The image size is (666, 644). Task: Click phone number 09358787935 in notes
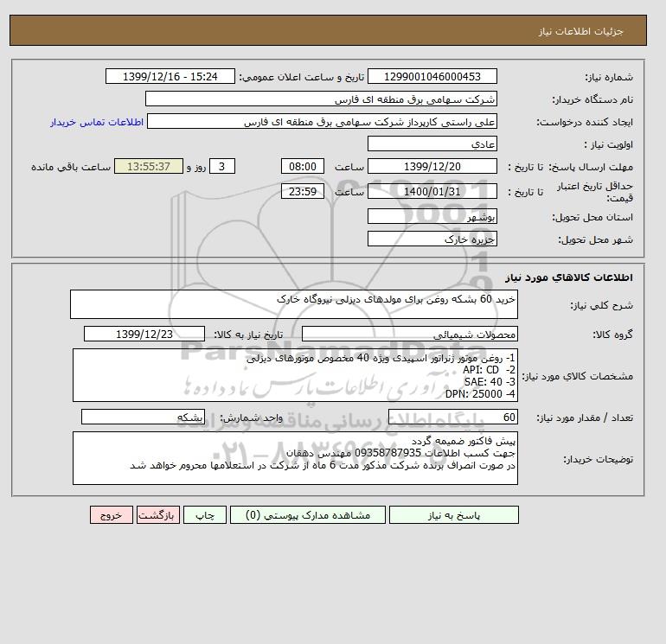point(387,453)
